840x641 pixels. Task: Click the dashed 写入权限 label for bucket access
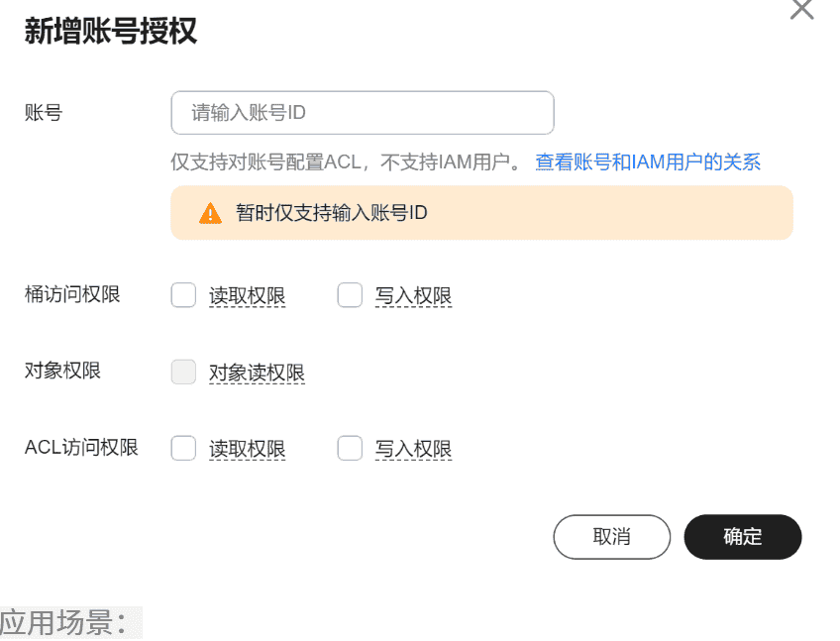414,295
